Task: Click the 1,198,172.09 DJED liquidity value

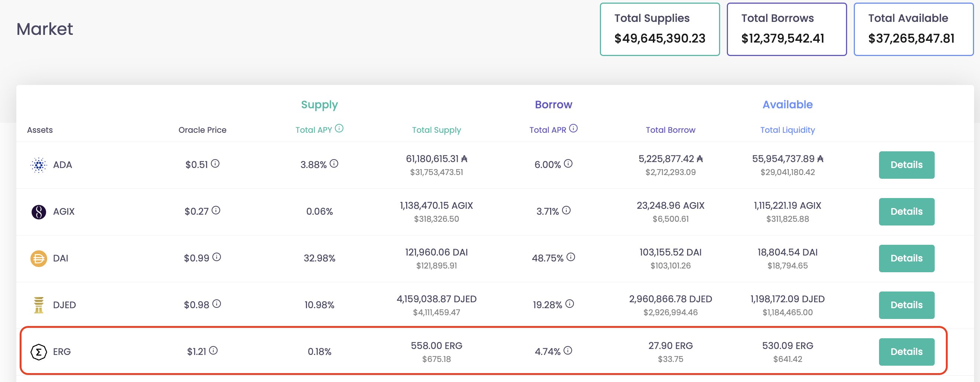Action: click(x=787, y=299)
